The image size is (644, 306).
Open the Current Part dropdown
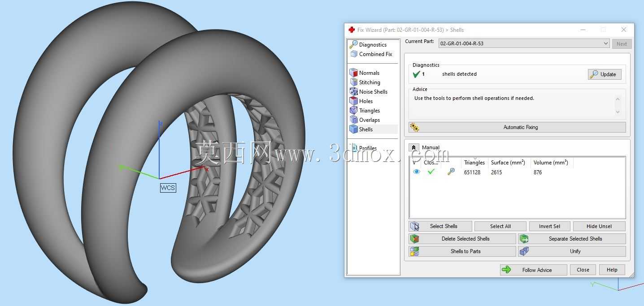coord(524,43)
